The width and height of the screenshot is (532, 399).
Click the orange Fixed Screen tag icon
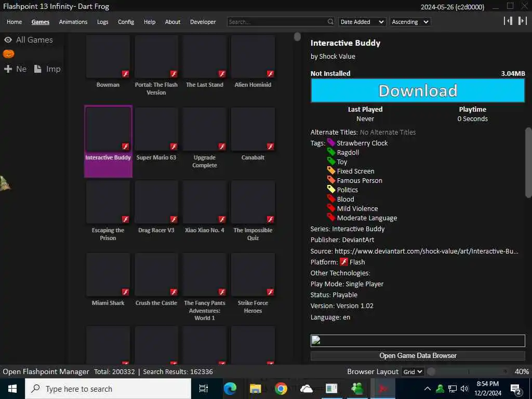[331, 170]
